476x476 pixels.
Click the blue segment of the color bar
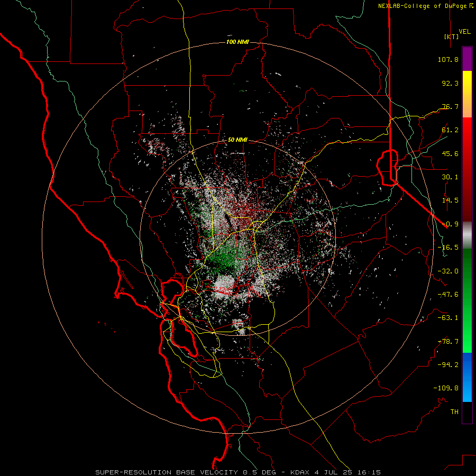(x=467, y=377)
